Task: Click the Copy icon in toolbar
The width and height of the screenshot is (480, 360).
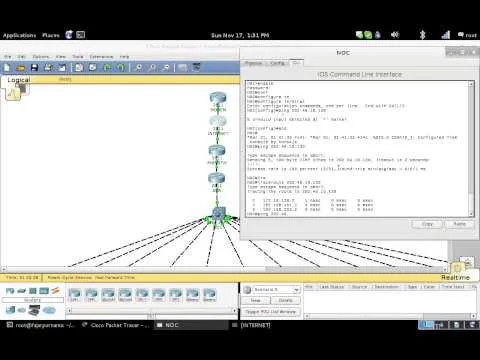Action: (x=79, y=68)
